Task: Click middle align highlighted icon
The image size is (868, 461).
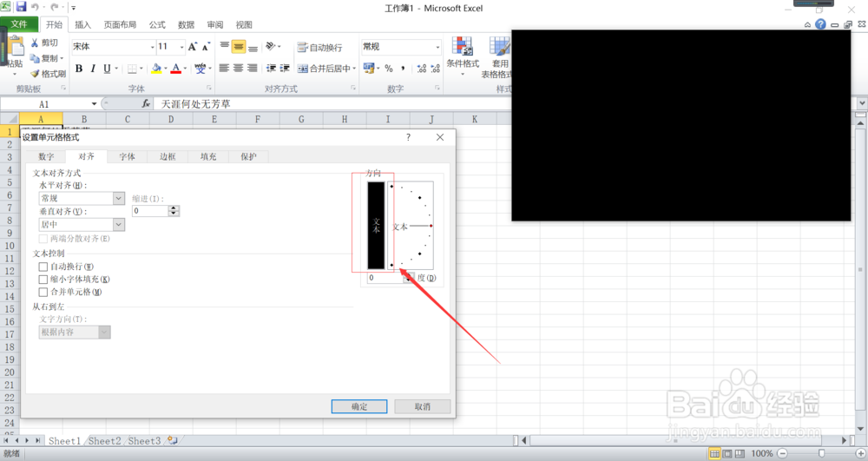Action: tap(239, 47)
